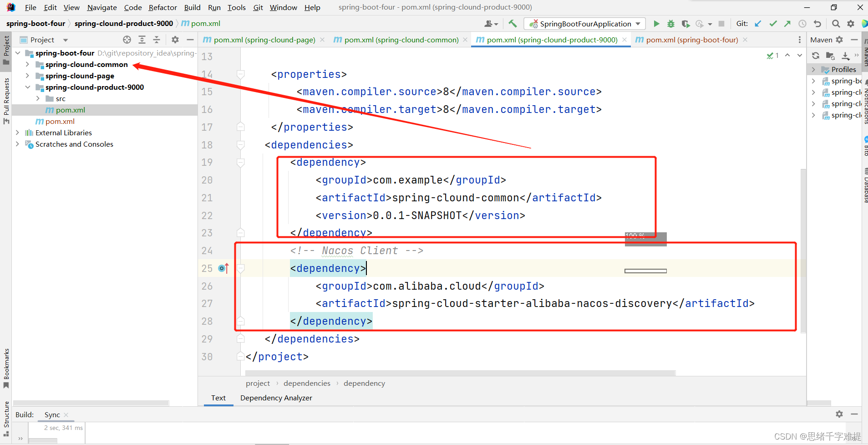Commit changes with Git checkmark icon
The height and width of the screenshot is (445, 868).
(x=773, y=24)
